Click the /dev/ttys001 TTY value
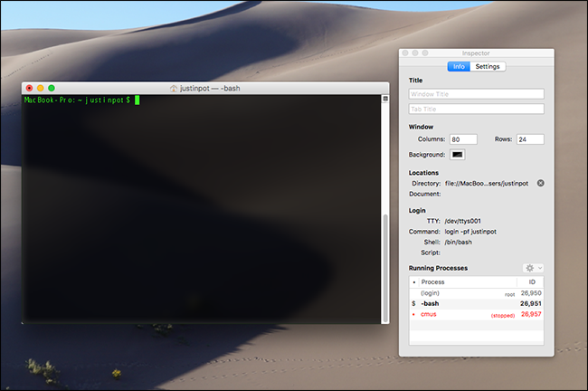Viewport: 588px width, 391px height. pos(463,221)
